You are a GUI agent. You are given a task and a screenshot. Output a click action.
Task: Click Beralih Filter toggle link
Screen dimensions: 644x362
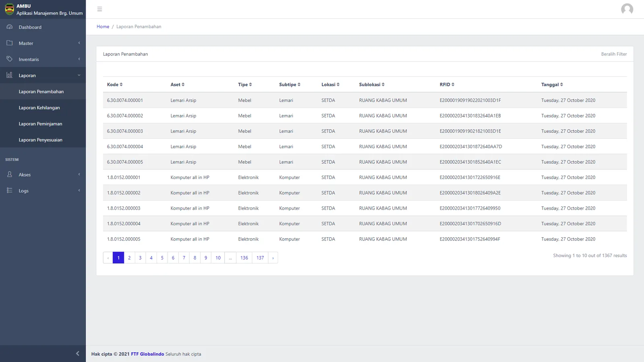614,54
